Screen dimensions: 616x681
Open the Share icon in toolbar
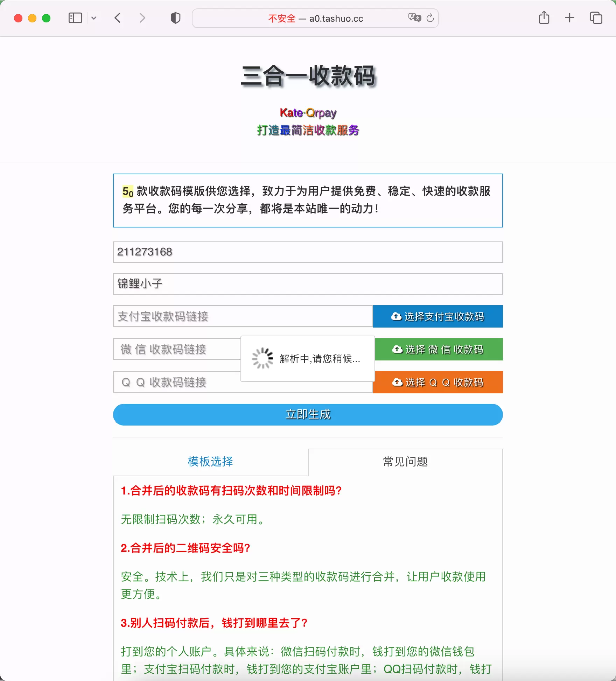click(x=544, y=17)
